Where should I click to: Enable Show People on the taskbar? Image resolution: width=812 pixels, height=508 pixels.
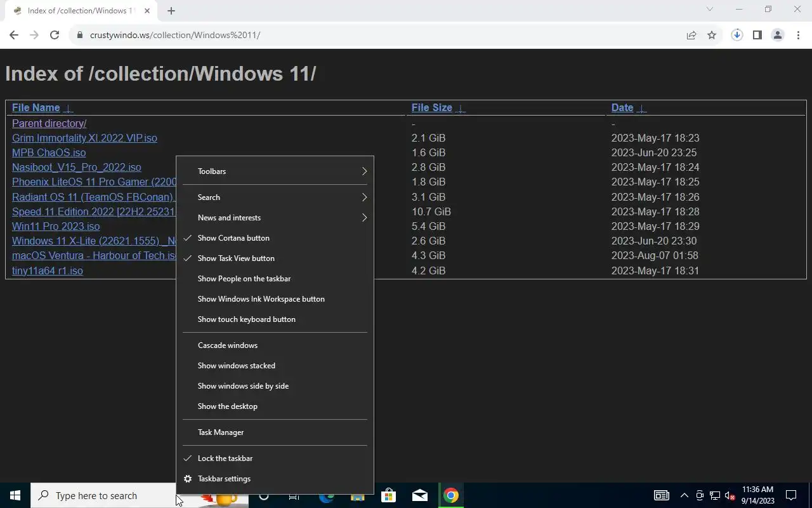[275, 279]
